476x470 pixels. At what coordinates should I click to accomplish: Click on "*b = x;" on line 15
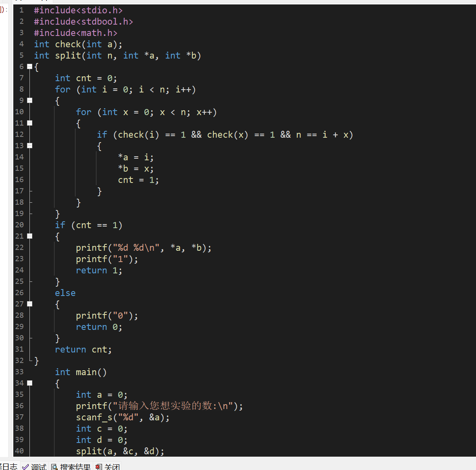click(136, 169)
